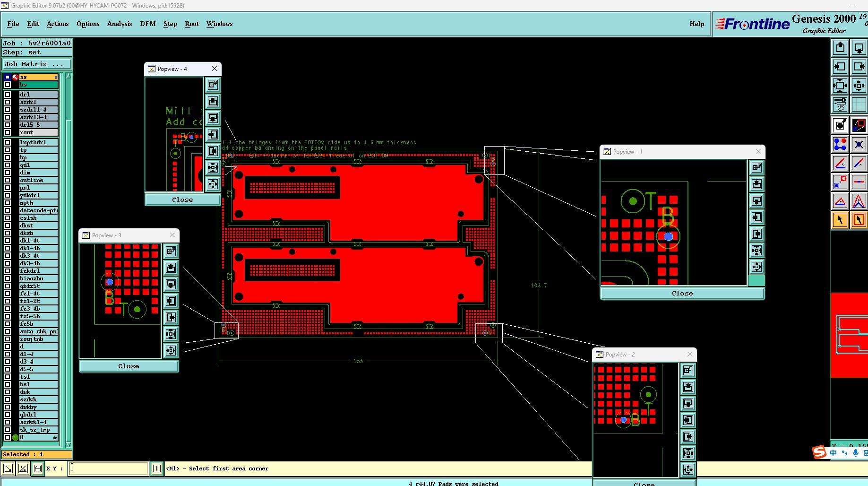868x486 pixels.
Task: Toggle display checkbox for layer pnl
Action: [x=8, y=188]
